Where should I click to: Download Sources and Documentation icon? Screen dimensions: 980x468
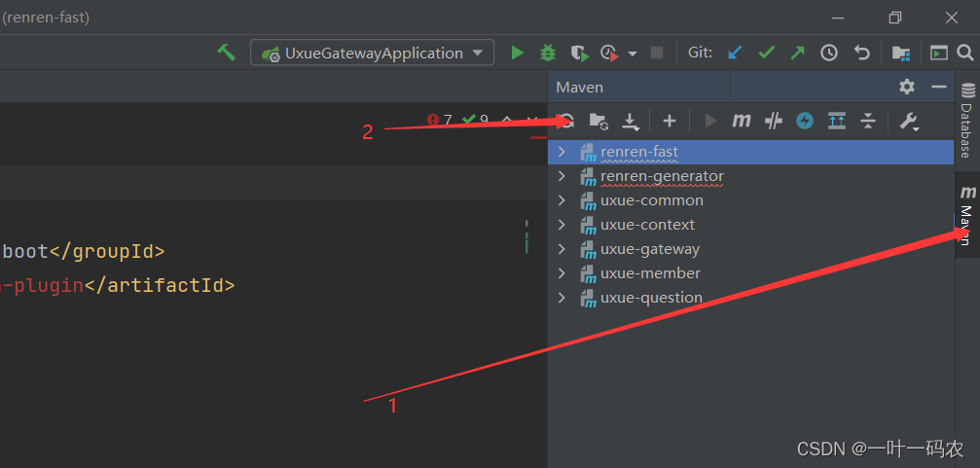[632, 122]
